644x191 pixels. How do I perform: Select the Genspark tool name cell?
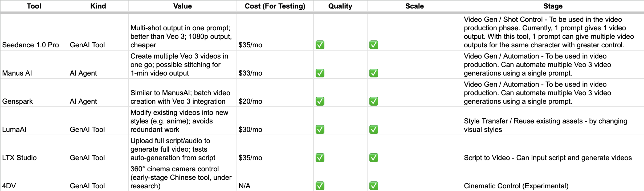click(18, 101)
